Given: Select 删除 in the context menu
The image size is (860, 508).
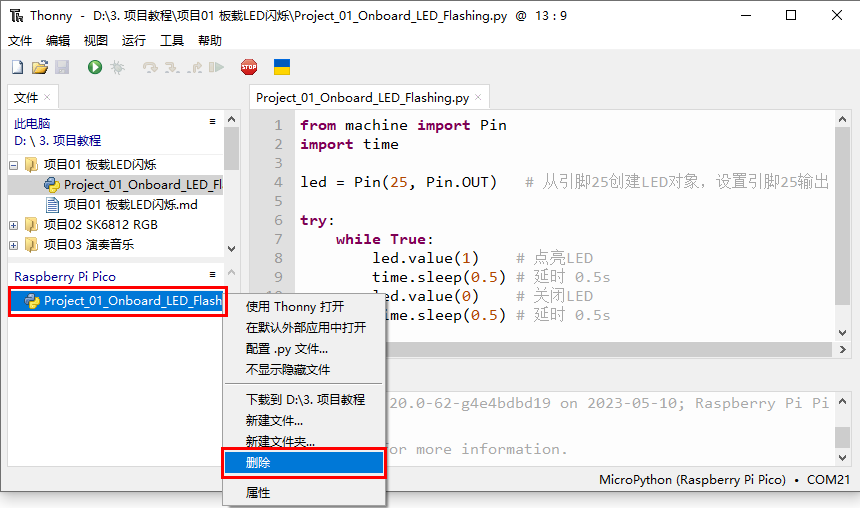Looking at the screenshot, I should (303, 463).
